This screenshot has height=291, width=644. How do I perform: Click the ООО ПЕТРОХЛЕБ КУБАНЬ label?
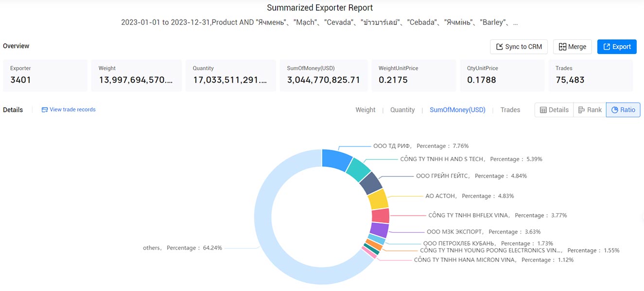coord(488,244)
